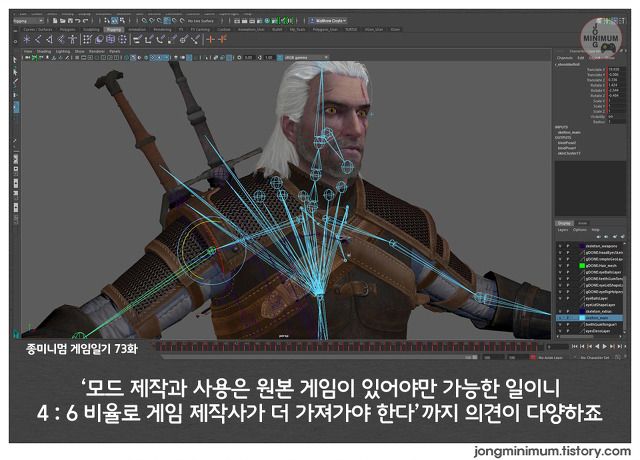Select the IK Handle shelf tool
Screen dimensions: 640x460
coord(49,39)
